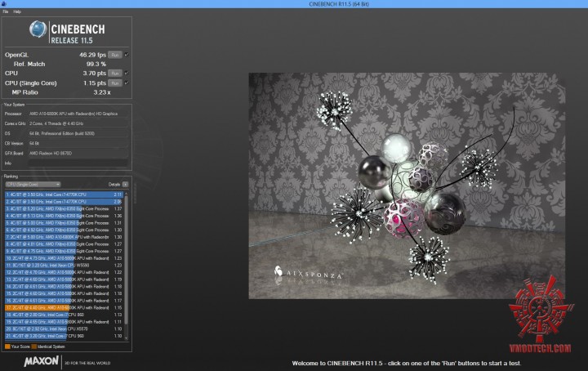588x371 pixels.
Task: Click the AixSponza logo in render
Action: tap(308, 273)
